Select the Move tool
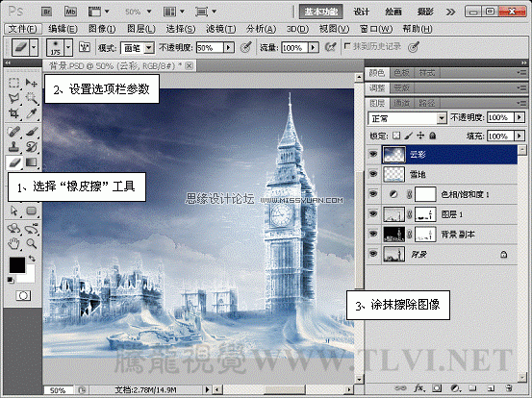532x398 pixels. 31,83
